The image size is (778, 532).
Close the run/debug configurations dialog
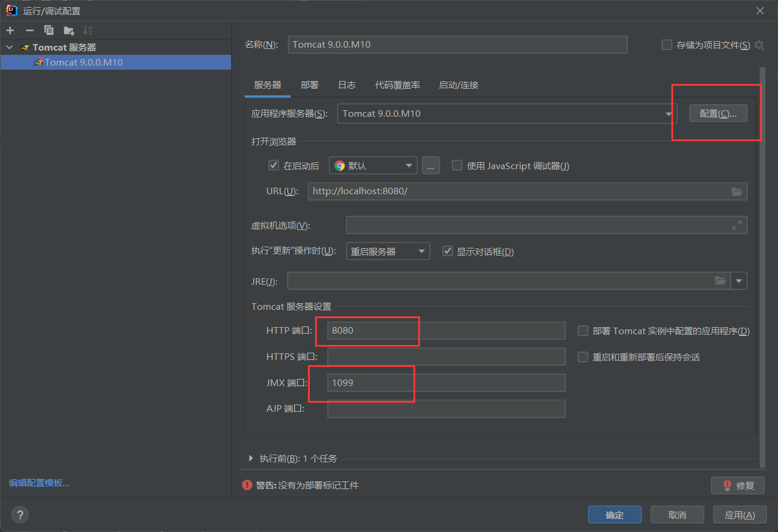(760, 11)
